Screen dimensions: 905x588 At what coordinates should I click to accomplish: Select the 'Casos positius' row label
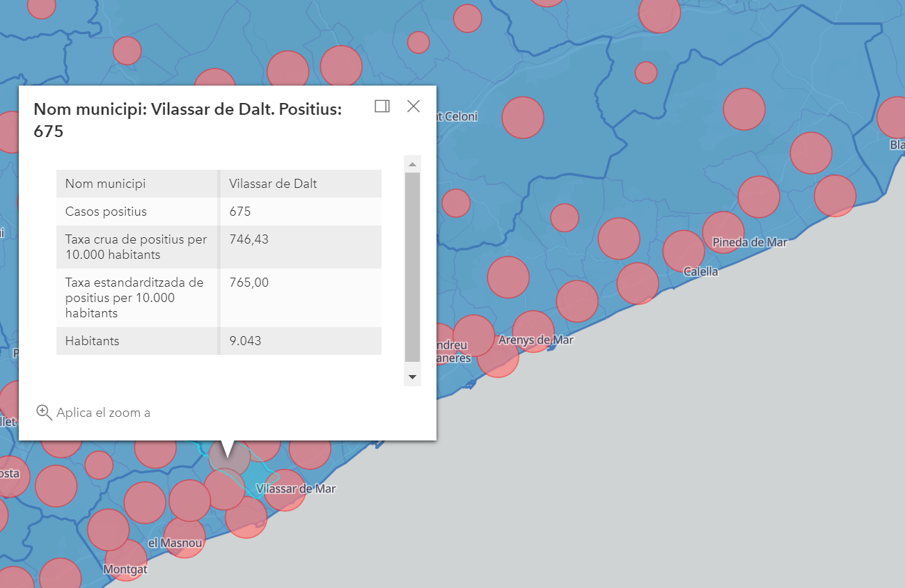click(106, 212)
